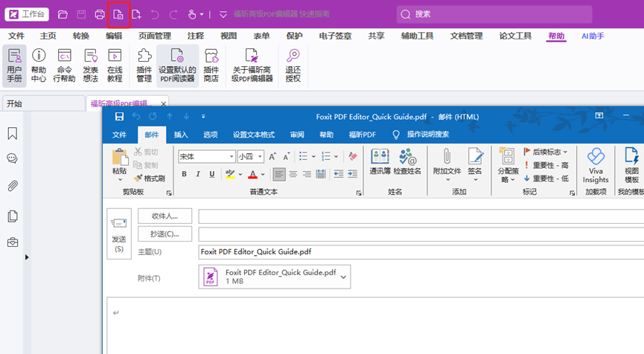The image size is (644, 354).
Task: Open the Viva Insights add-in
Action: (596, 164)
